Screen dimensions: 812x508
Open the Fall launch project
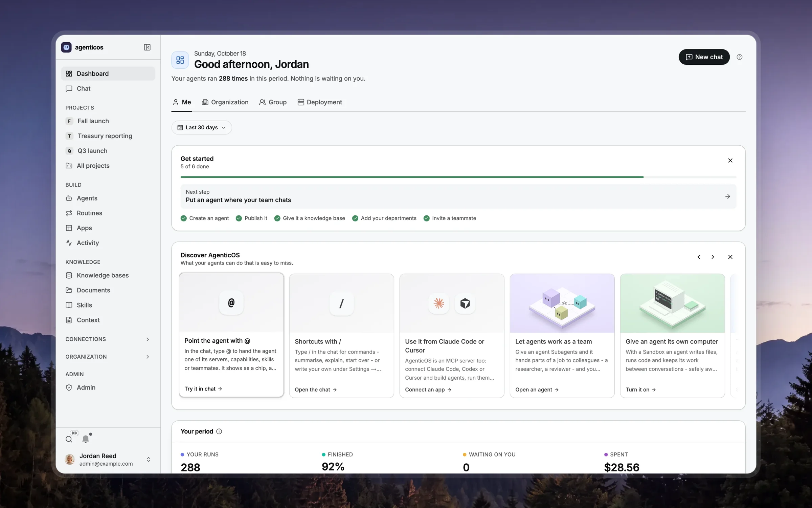coord(108,121)
